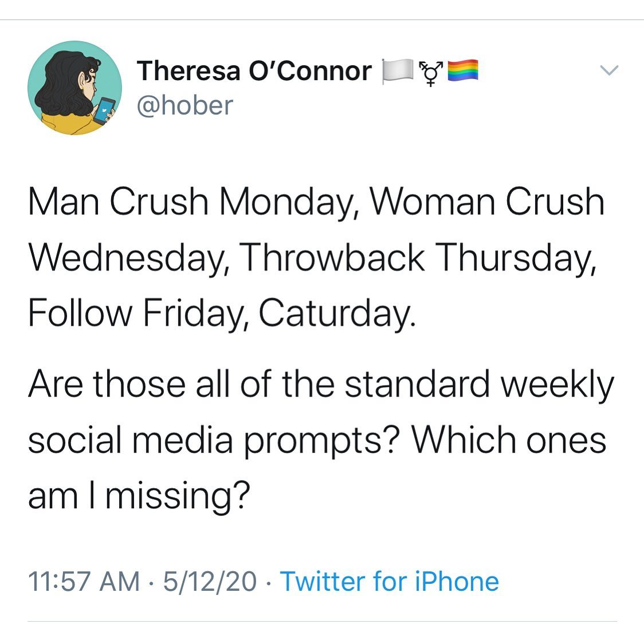644x644 pixels.
Task: Click the phrase "Follow Friday"
Action: pyautogui.click(x=138, y=313)
